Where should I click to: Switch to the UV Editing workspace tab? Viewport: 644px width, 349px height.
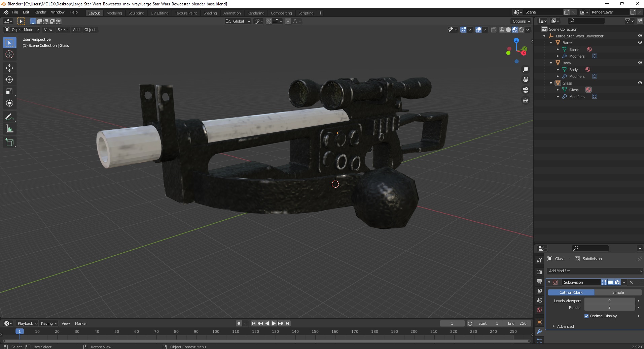159,13
